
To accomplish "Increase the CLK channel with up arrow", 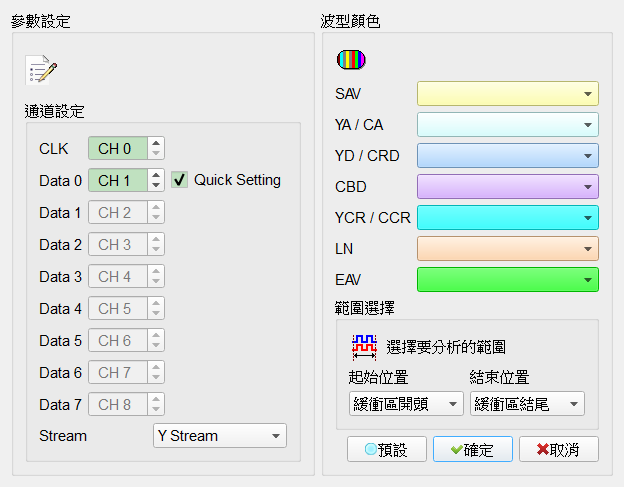I will pos(156,143).
